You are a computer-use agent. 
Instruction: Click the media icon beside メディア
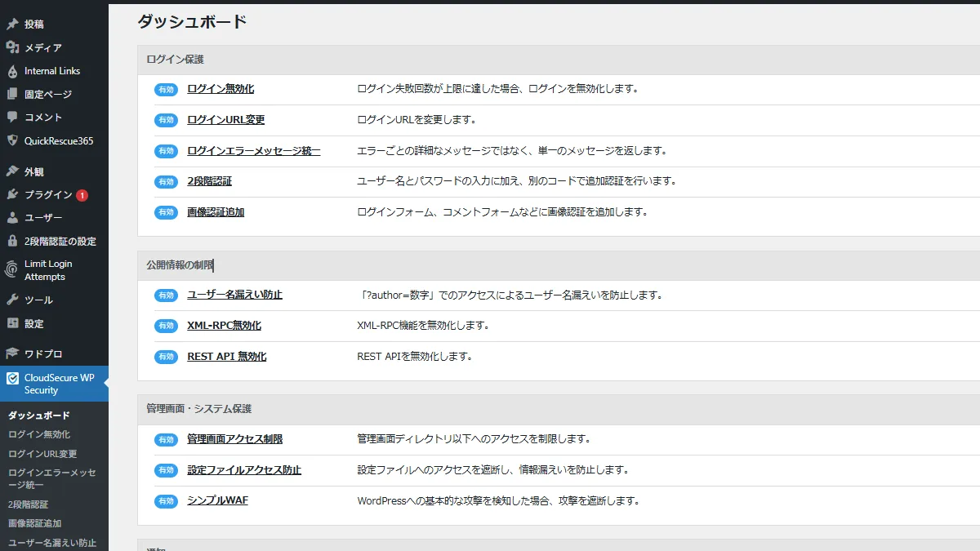(x=12, y=47)
